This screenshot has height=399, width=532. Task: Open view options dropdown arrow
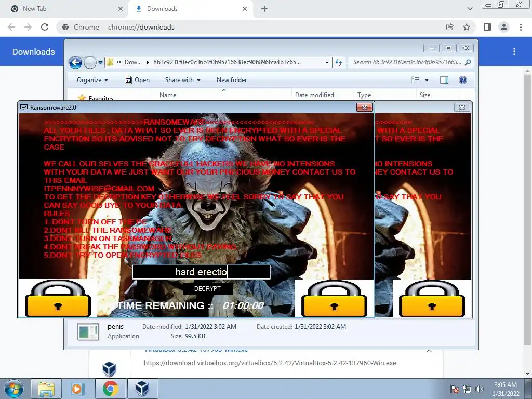[x=427, y=80]
